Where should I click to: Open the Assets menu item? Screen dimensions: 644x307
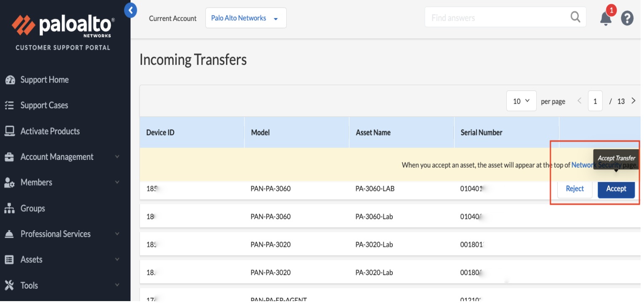[32, 260]
